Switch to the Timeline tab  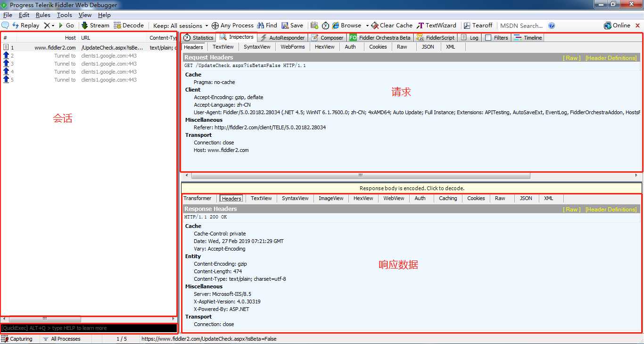coord(528,38)
